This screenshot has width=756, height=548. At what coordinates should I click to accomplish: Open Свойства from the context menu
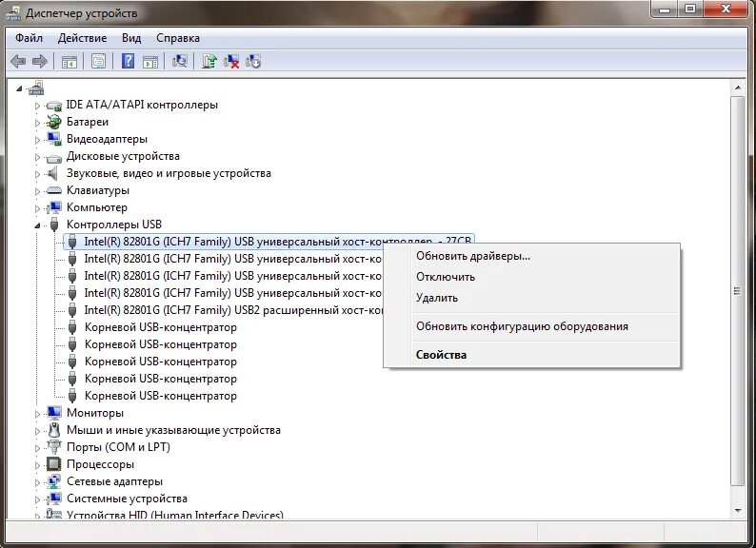[531, 355]
